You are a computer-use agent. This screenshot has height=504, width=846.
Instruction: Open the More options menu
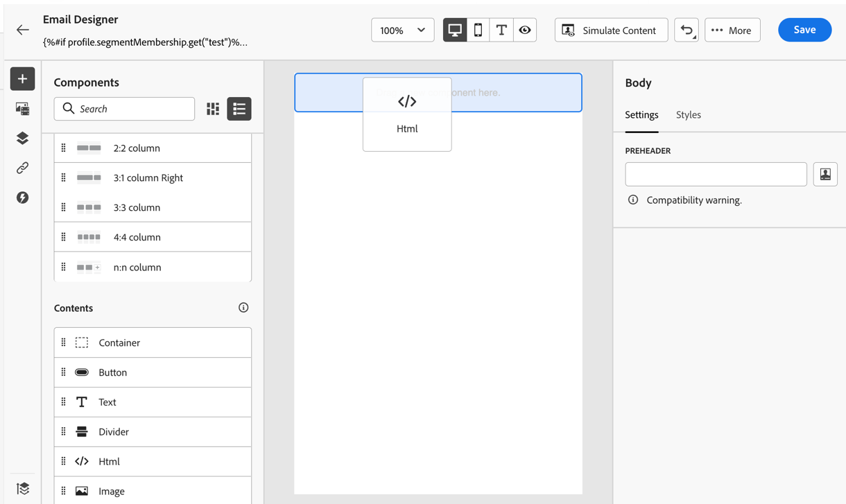tap(732, 31)
